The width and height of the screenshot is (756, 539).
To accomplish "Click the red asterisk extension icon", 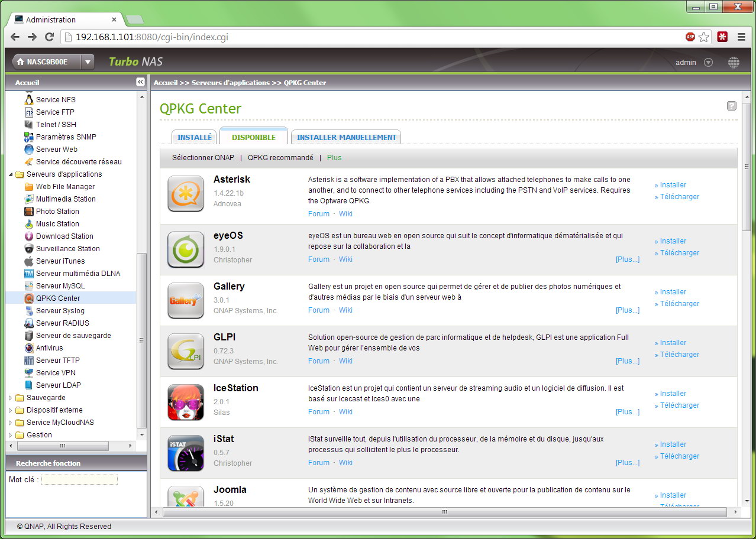I will click(722, 37).
